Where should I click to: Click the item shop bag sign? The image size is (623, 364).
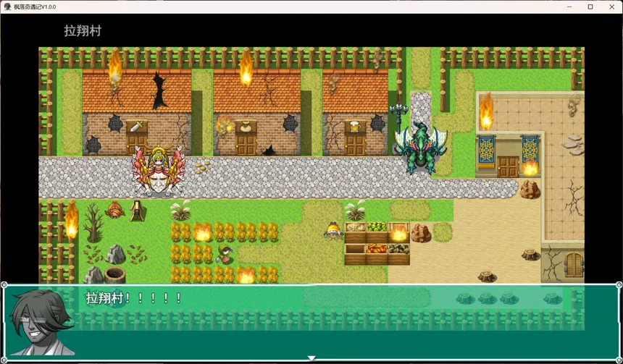[246, 127]
